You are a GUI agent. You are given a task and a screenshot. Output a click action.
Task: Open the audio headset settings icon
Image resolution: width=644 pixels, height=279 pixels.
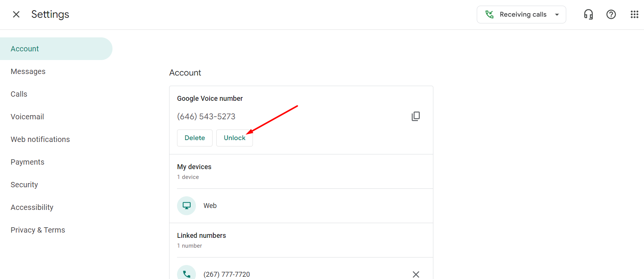pos(588,14)
